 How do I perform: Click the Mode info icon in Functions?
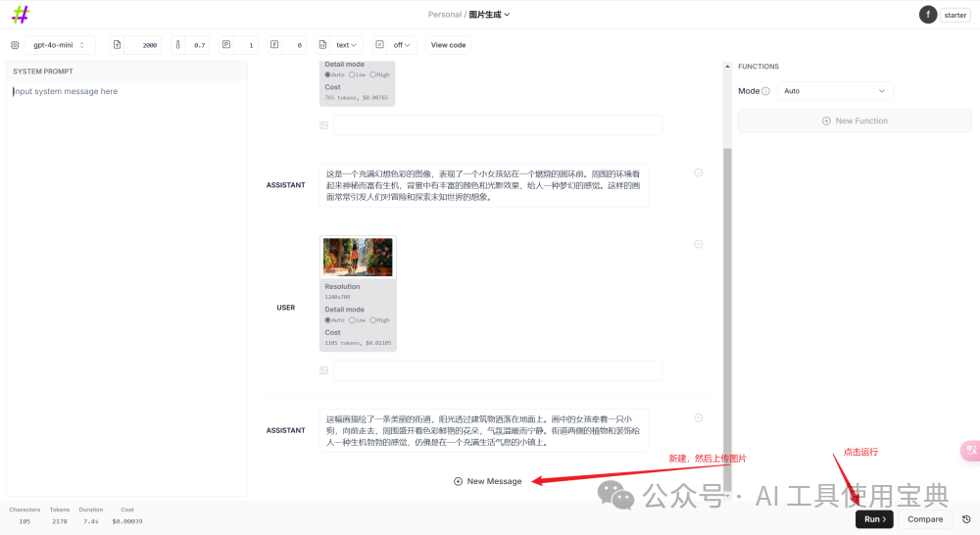coord(765,91)
